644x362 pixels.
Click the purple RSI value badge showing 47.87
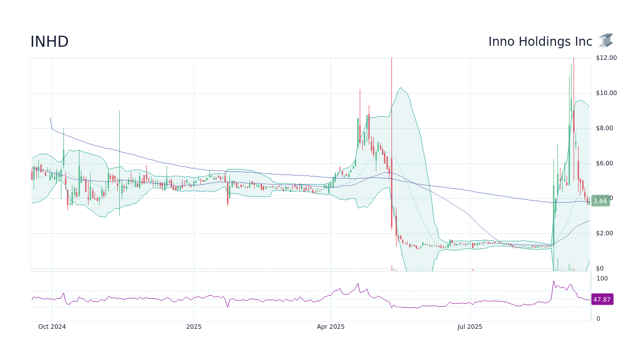coord(602,299)
